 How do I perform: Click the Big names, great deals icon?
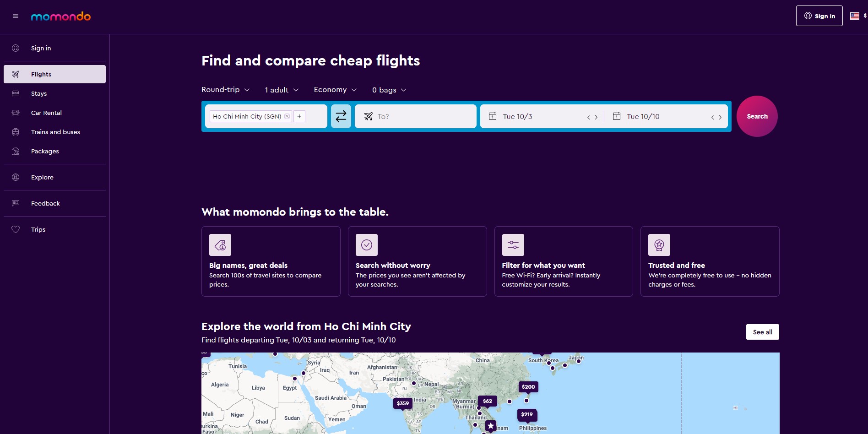point(220,245)
